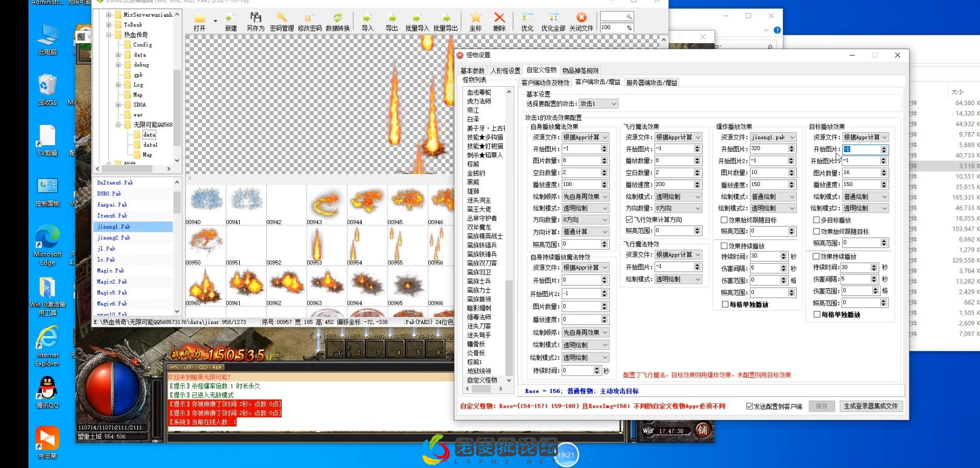The width and height of the screenshot is (980, 468).
Task: Open 资源文件 dropdown in 自身播放魔法效果
Action: pyautogui.click(x=585, y=137)
